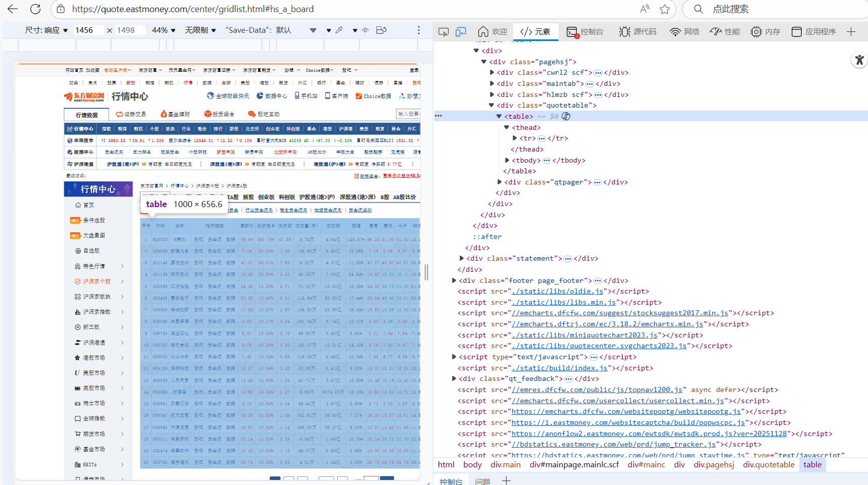Screen dimensions: 868x485
Task: Open the miniquotechart2023.js script link
Action: (585, 335)
